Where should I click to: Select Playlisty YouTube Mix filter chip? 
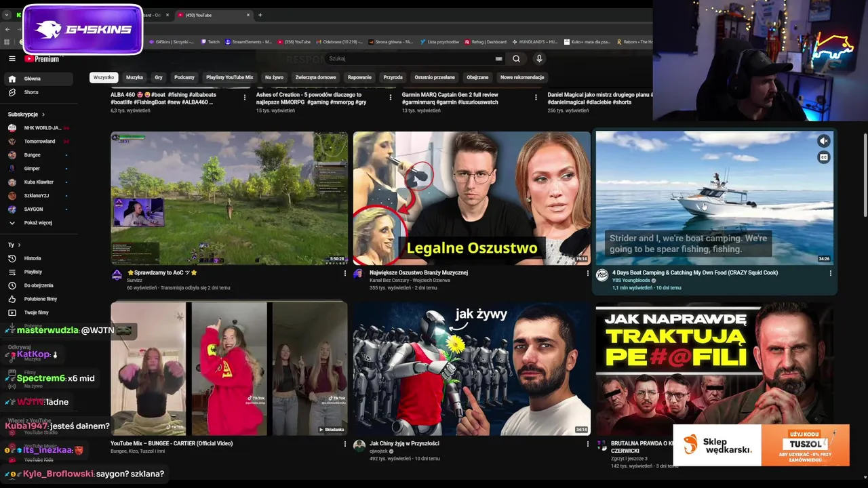tap(230, 77)
